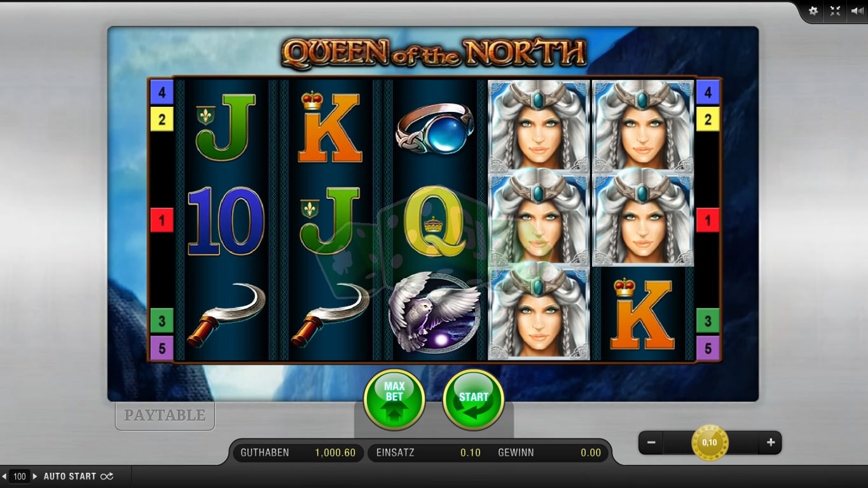Click the green START spin button
Image resolution: width=868 pixels, height=488 pixels.
[473, 400]
